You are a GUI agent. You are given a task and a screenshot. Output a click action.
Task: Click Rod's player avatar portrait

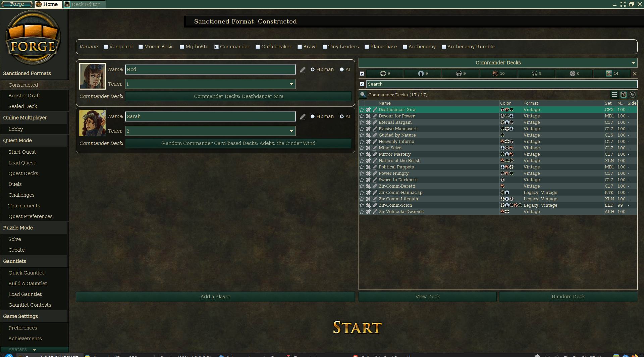pos(93,76)
